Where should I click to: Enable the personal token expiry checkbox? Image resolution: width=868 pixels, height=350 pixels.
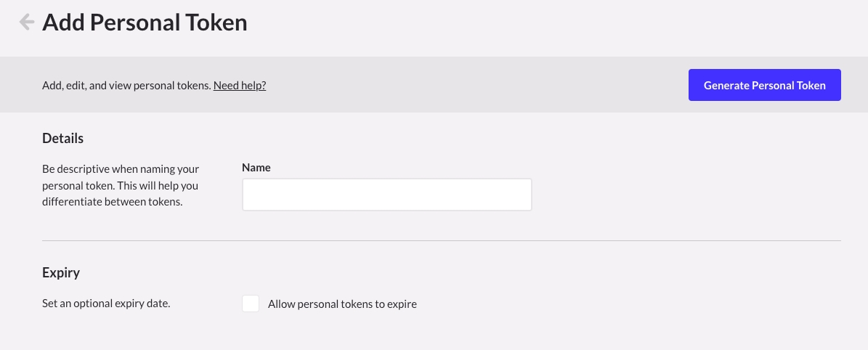(x=251, y=304)
